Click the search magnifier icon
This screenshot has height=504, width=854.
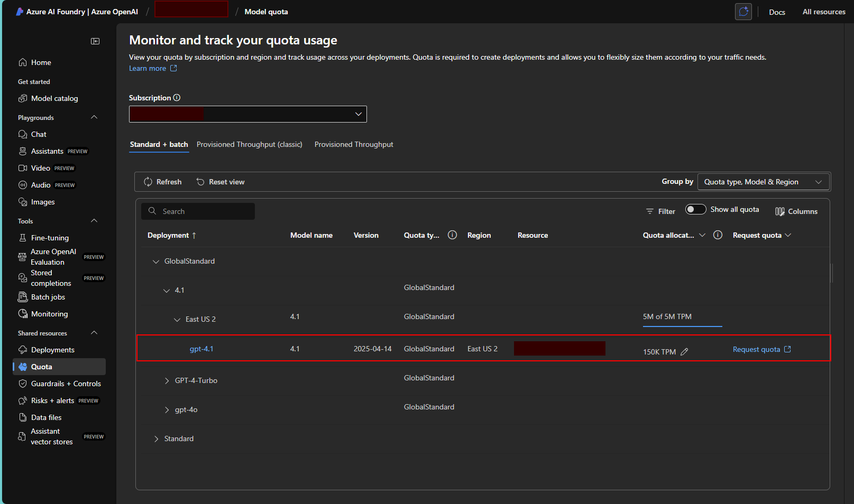coord(152,211)
